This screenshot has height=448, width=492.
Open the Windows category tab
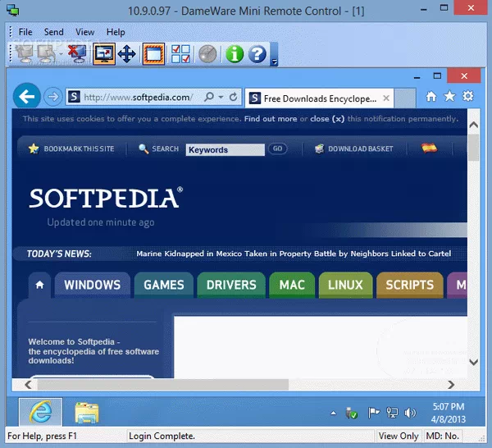pos(92,285)
